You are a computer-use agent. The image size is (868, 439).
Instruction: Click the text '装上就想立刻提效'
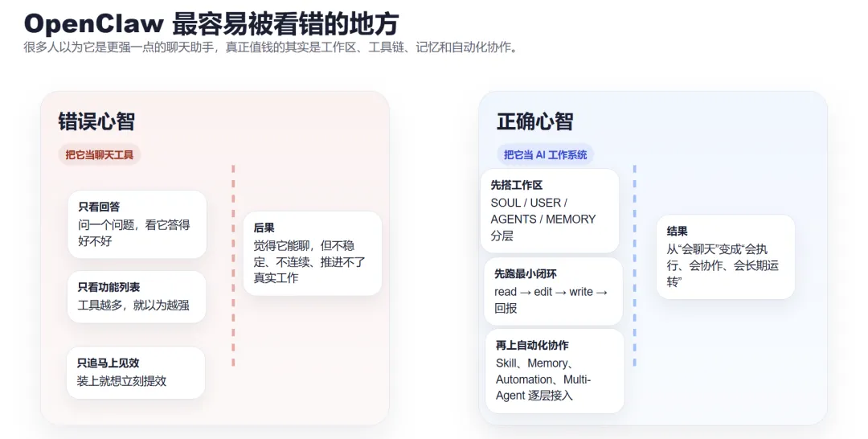coord(122,381)
